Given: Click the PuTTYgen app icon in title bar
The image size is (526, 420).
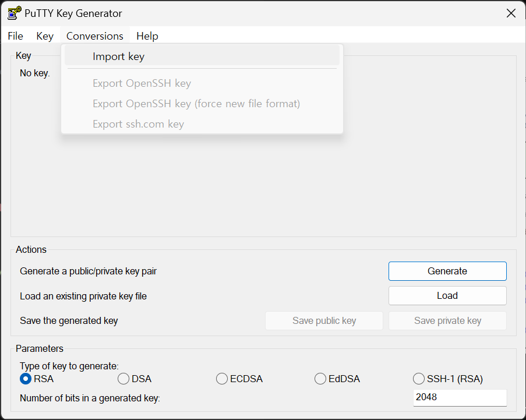Looking at the screenshot, I should 15,13.
